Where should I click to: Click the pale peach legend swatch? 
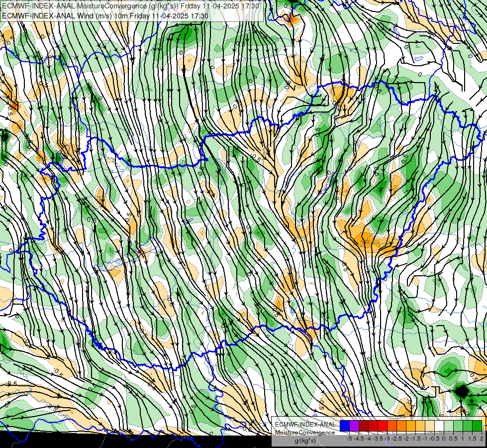point(430,426)
